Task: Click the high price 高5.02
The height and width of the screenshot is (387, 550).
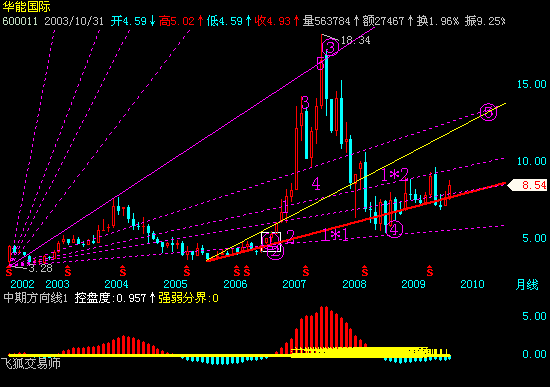Action: 177,21
